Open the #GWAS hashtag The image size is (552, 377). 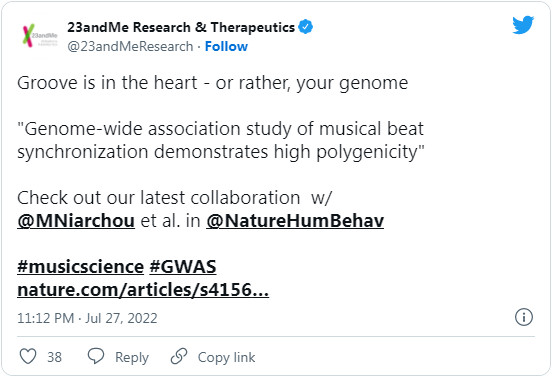click(183, 267)
